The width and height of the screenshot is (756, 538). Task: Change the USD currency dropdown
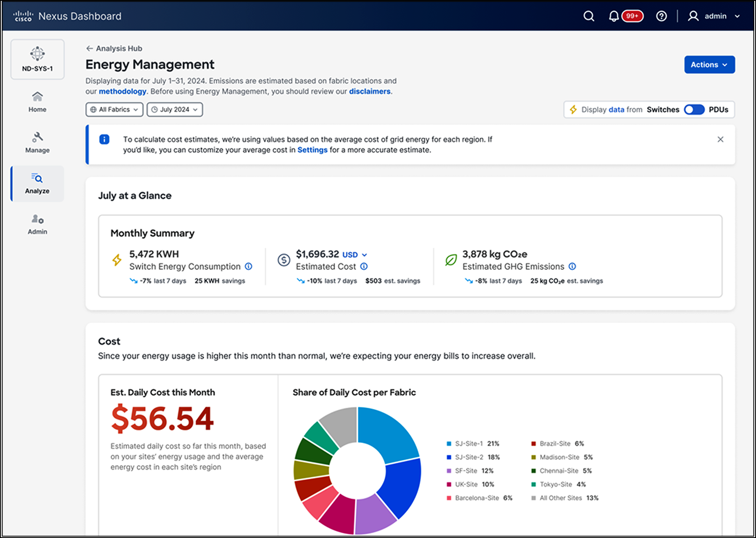354,255
